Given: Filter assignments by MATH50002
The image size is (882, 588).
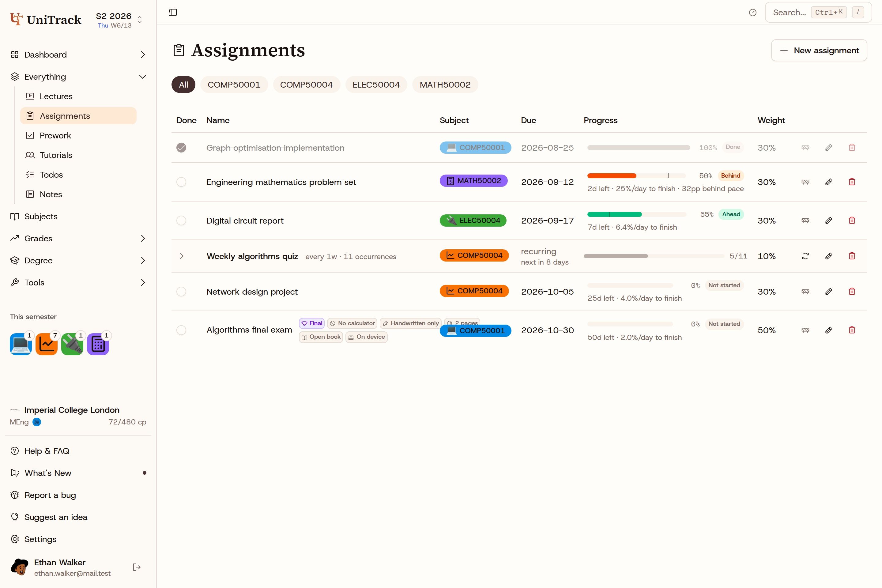Looking at the screenshot, I should point(445,85).
